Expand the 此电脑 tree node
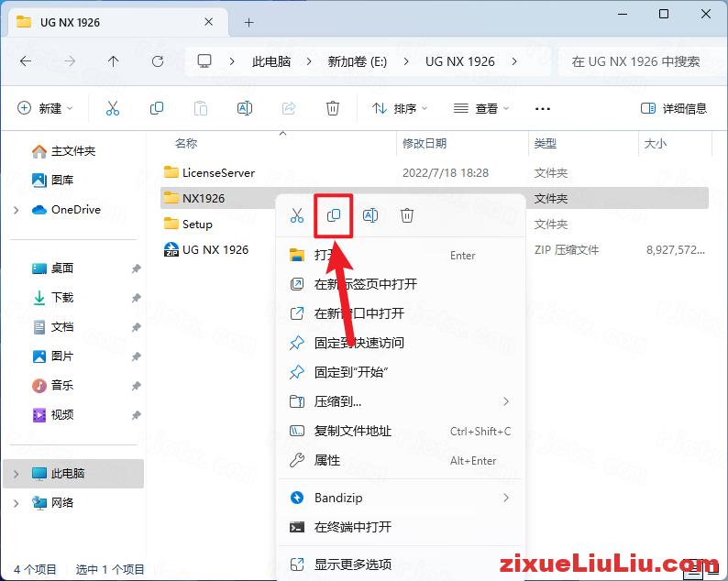 pos(17,474)
